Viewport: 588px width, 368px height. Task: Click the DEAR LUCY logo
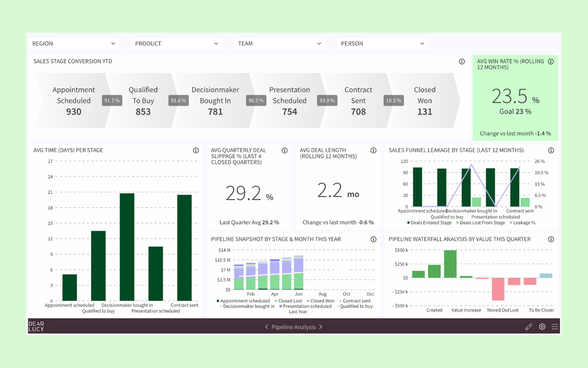36,326
